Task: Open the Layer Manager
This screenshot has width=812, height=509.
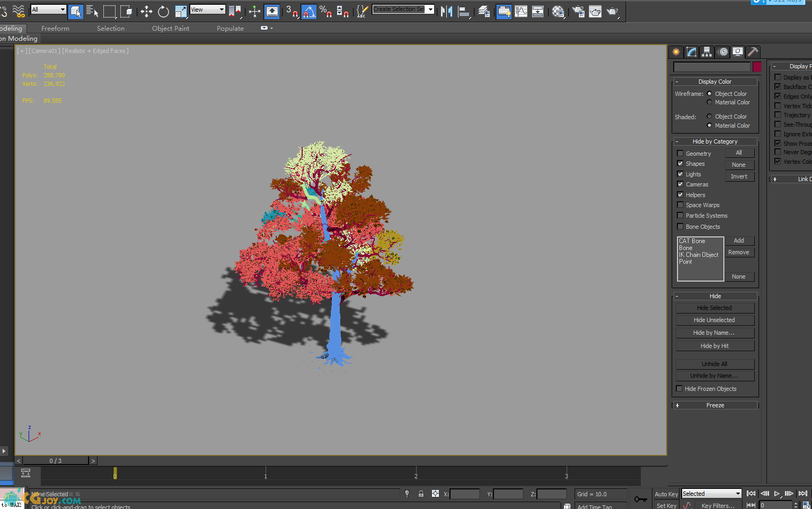Action: 484,11
